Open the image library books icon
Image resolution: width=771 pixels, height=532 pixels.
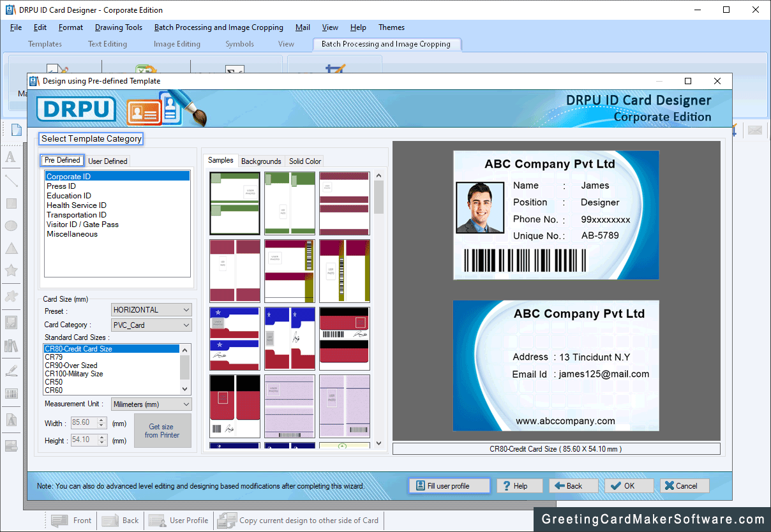click(11, 346)
